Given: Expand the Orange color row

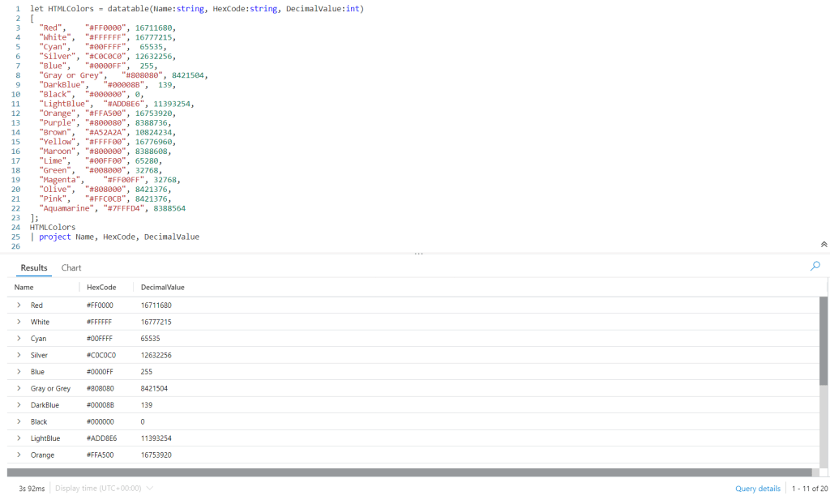Looking at the screenshot, I should point(19,455).
